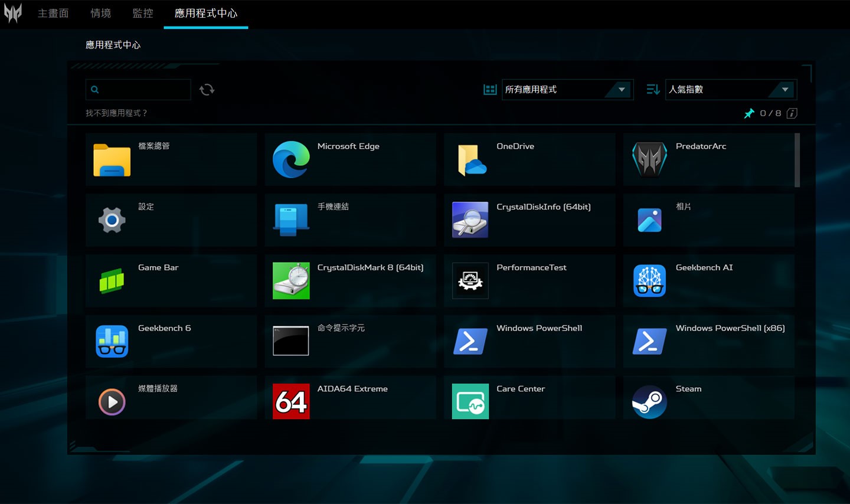Click the PredatorArc label
850x504 pixels.
pos(701,146)
